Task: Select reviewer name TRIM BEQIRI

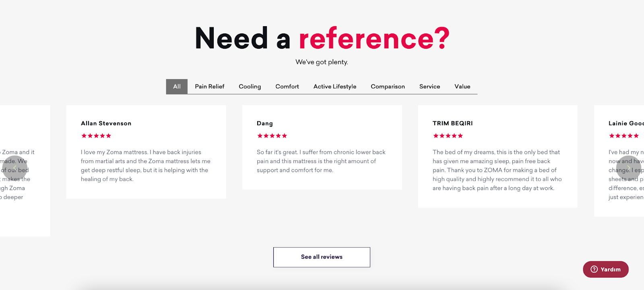Action: click(453, 123)
